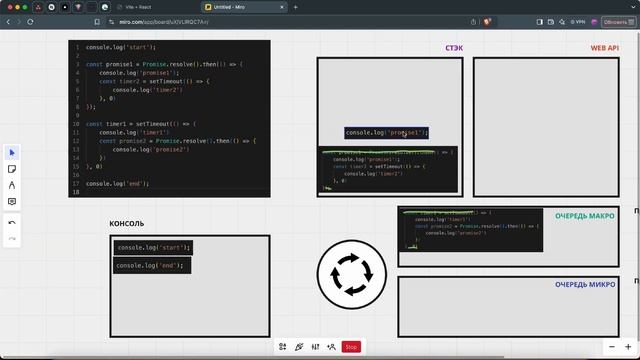Screen dimensions: 640x360
Task: Click the СТЭК label
Action: pos(454,48)
